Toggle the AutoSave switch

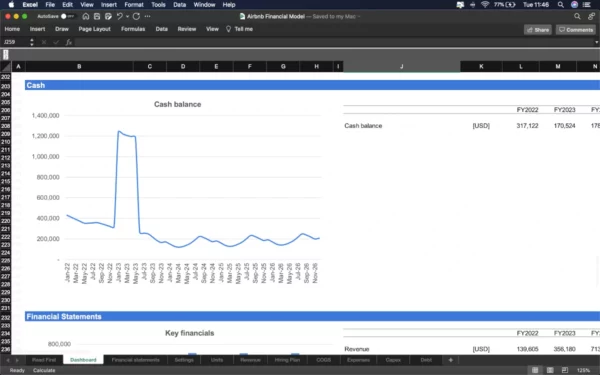pyautogui.click(x=67, y=16)
